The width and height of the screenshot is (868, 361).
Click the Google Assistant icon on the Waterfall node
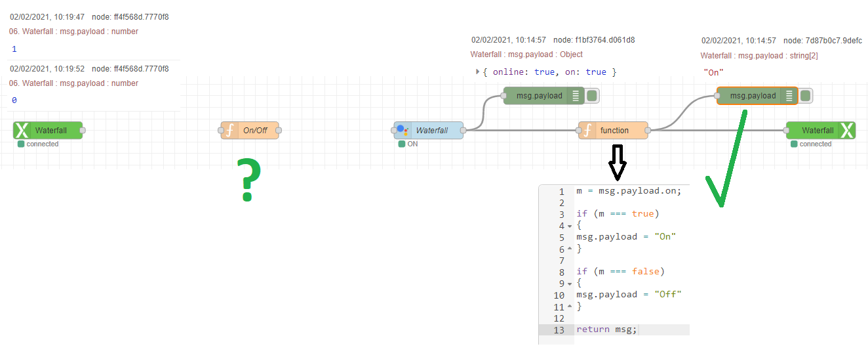[403, 130]
